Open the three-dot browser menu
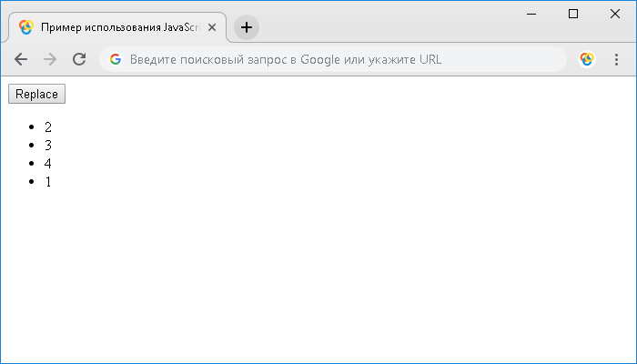 pos(616,59)
